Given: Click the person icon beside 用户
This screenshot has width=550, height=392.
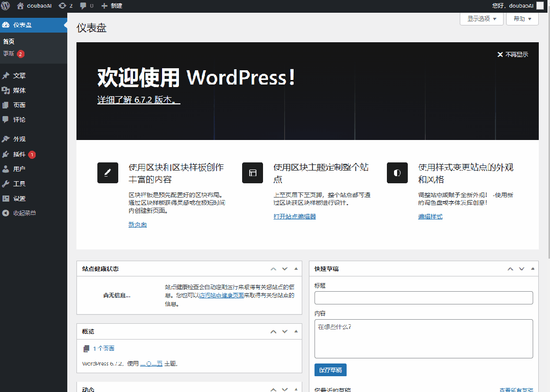Looking at the screenshot, I should (x=6, y=169).
